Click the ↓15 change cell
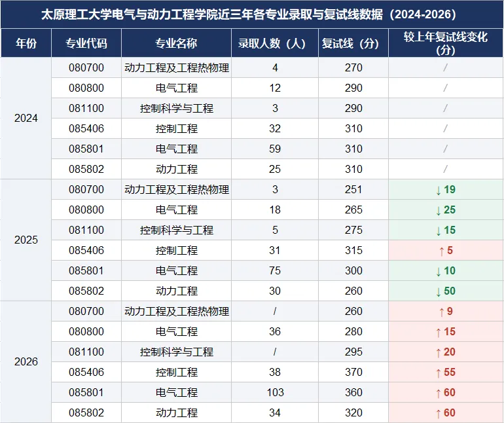This screenshot has width=504, height=423. [x=446, y=230]
